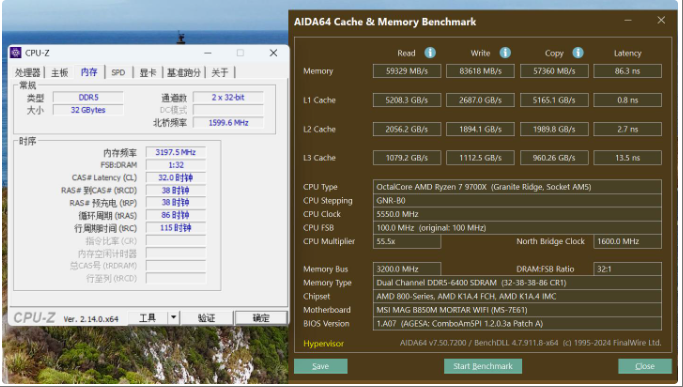The image size is (683, 387).
Task: Start the benchmark in AIDA64
Action: [x=483, y=366]
